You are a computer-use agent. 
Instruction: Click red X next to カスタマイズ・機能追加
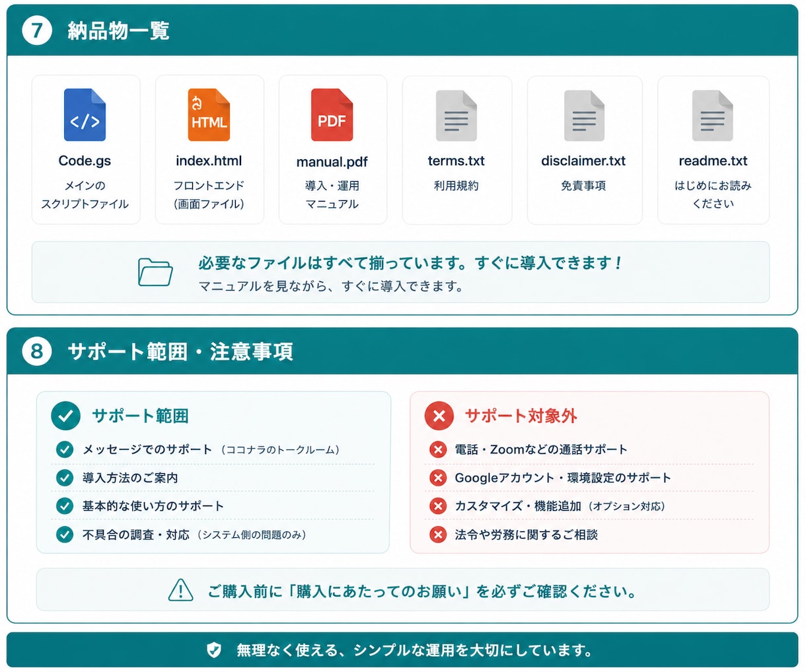(x=438, y=506)
